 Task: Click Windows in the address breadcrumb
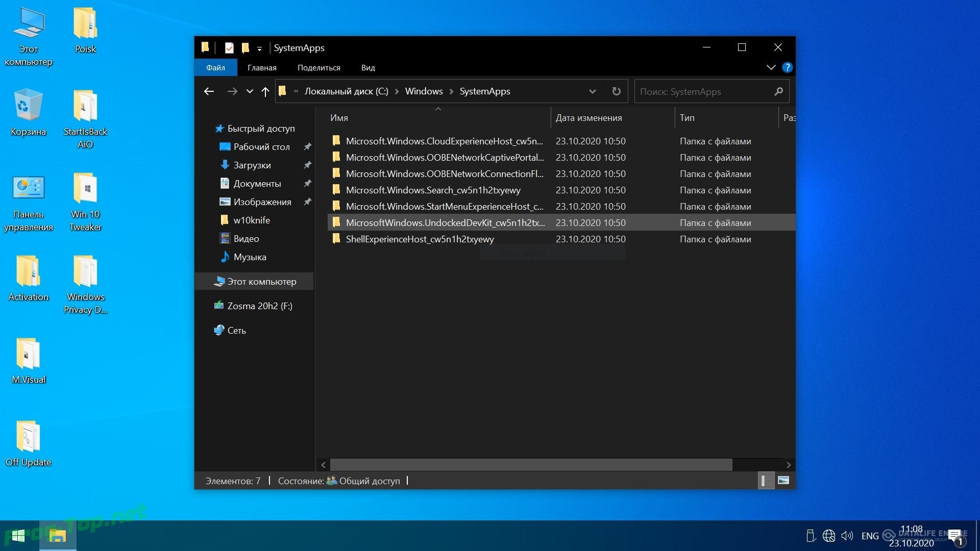pos(424,91)
